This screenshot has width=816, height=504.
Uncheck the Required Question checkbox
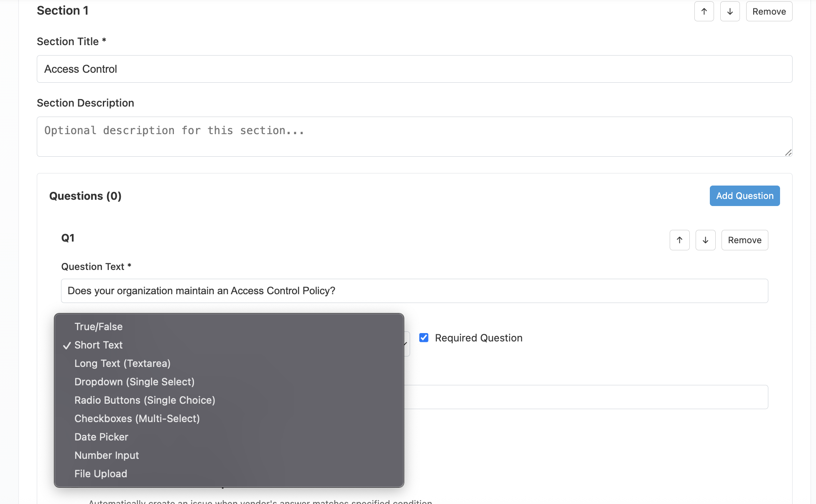[x=423, y=338]
